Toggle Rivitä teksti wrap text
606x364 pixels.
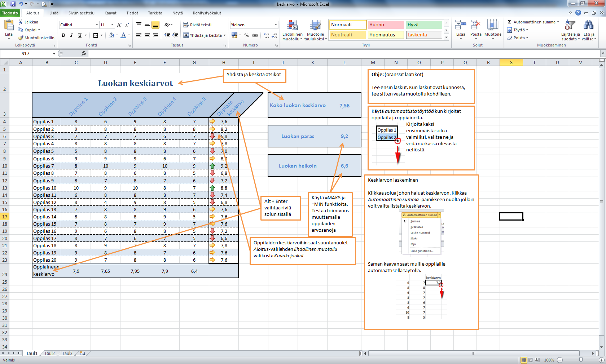(x=197, y=25)
